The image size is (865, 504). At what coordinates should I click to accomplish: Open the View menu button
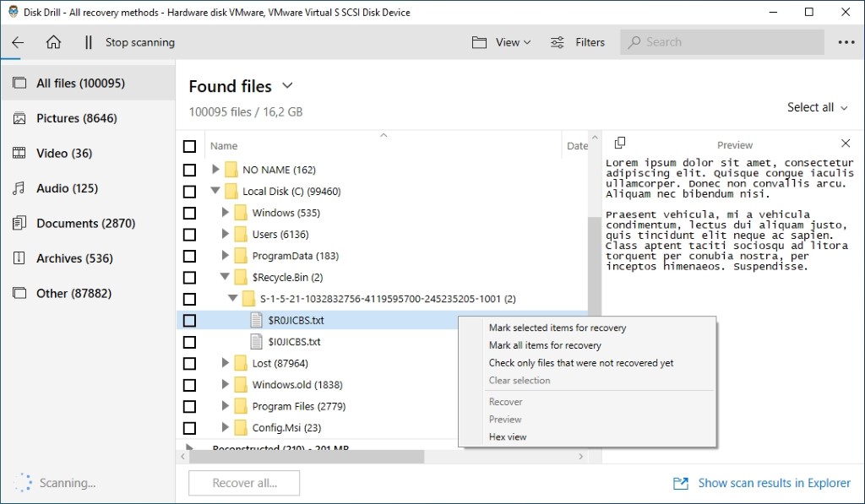[x=502, y=42]
